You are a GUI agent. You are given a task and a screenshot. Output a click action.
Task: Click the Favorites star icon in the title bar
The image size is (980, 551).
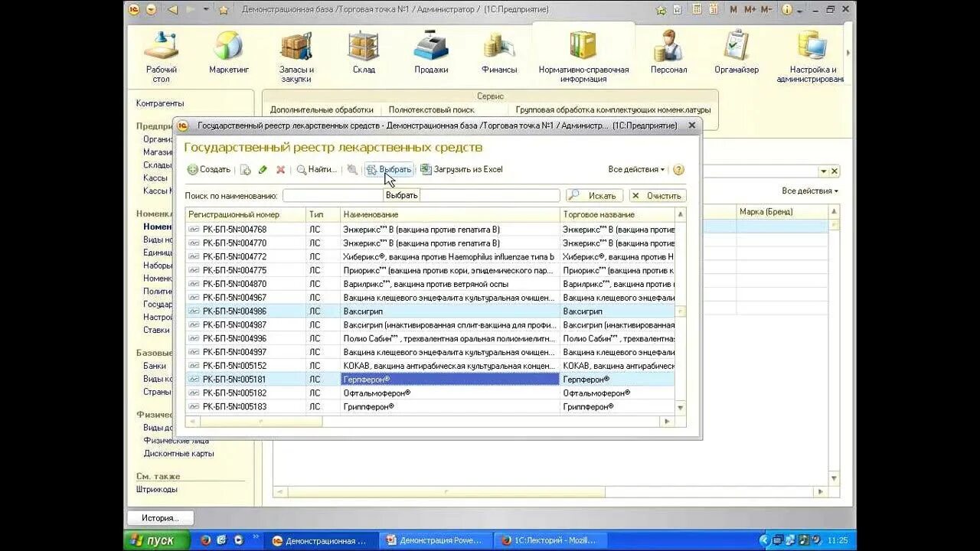[224, 10]
